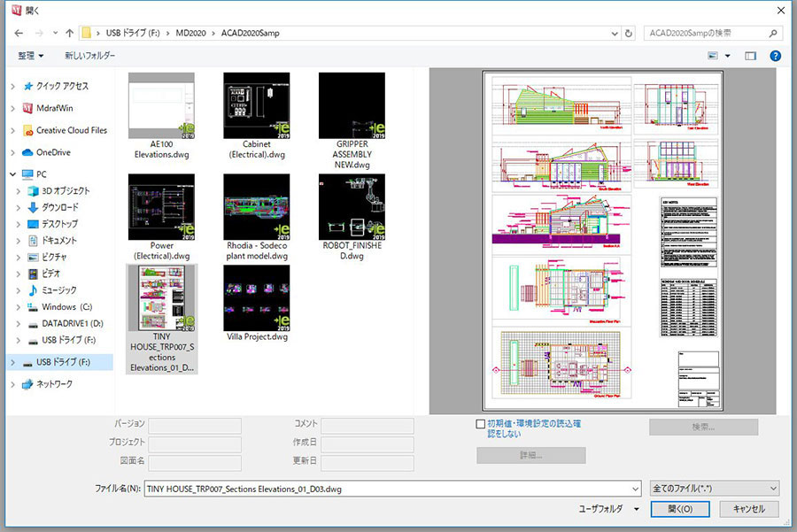Open the 全てのファイル file type dropdown

pos(714,488)
